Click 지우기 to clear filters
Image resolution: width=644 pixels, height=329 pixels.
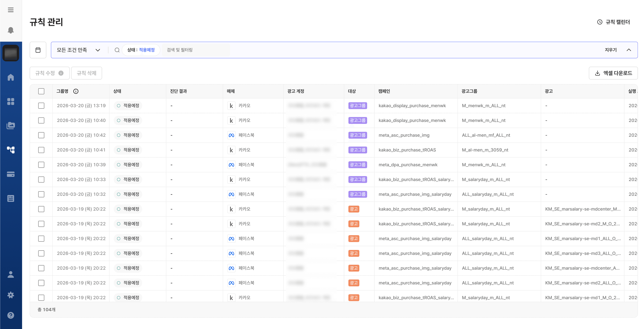610,50
